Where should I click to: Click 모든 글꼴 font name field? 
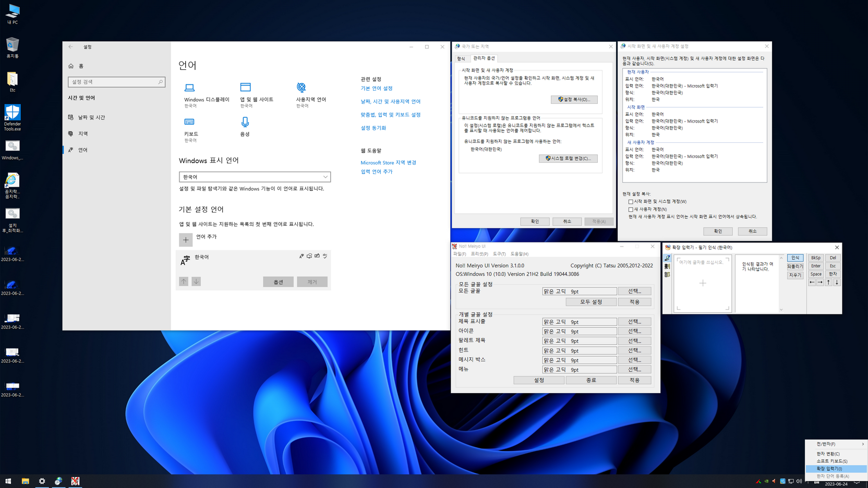579,291
